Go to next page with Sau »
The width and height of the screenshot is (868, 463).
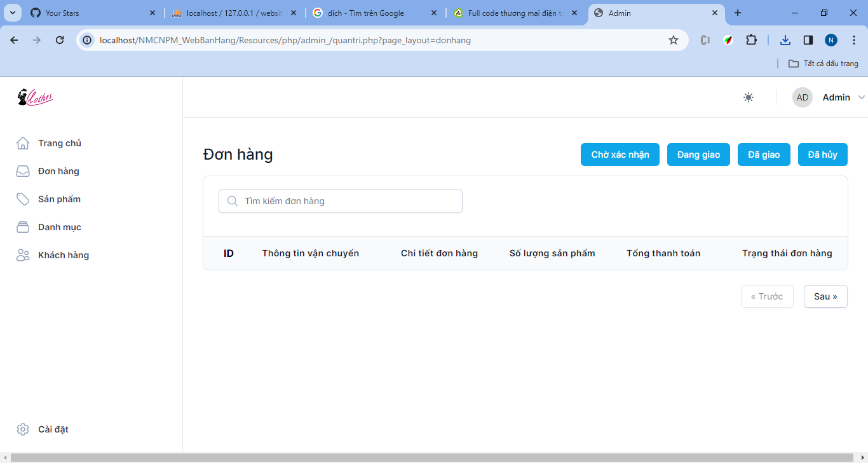tap(825, 296)
